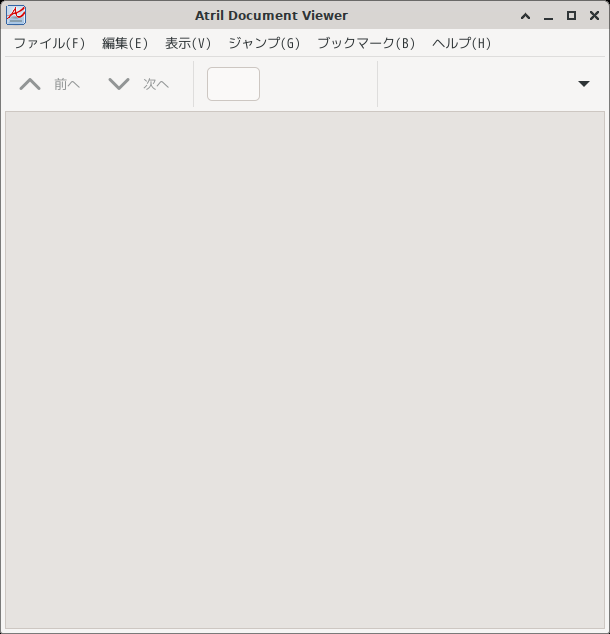Click the down chevron next-page icon

[119, 84]
